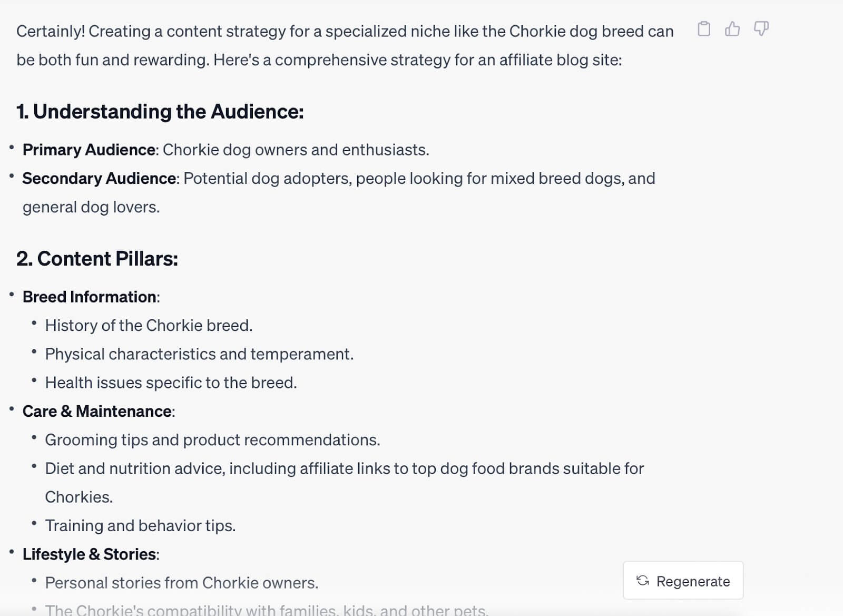
Task: Click the "Breed Information" bullet label
Action: point(90,297)
